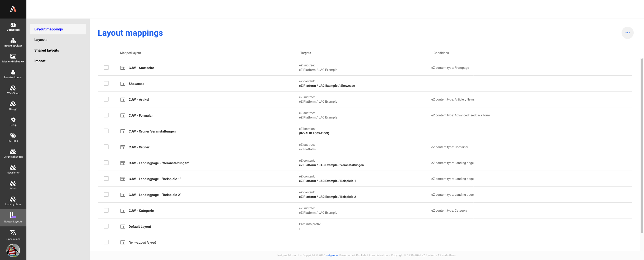This screenshot has height=260, width=644.
Task: Check the CJW - Startseite checkbox
Action: tap(106, 67)
